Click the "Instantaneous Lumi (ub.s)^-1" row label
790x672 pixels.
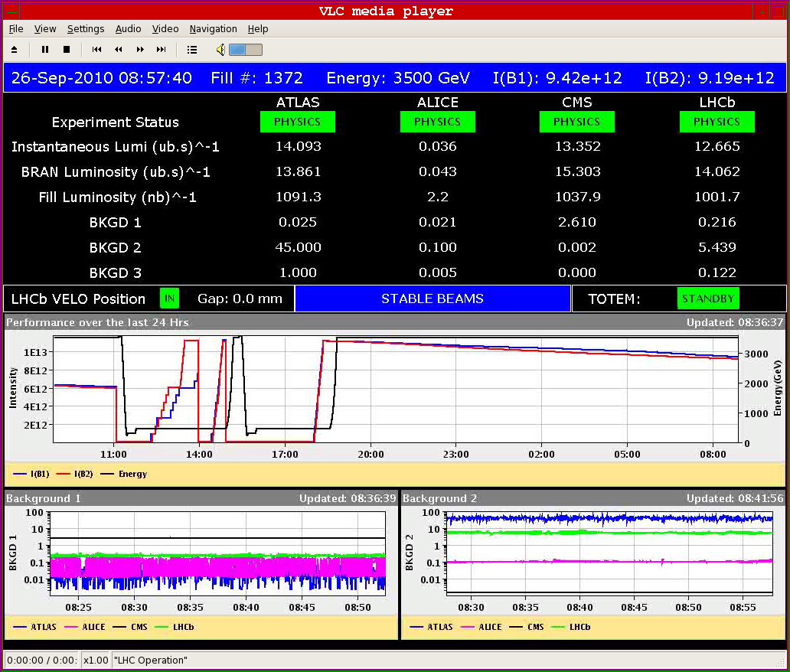(x=116, y=147)
